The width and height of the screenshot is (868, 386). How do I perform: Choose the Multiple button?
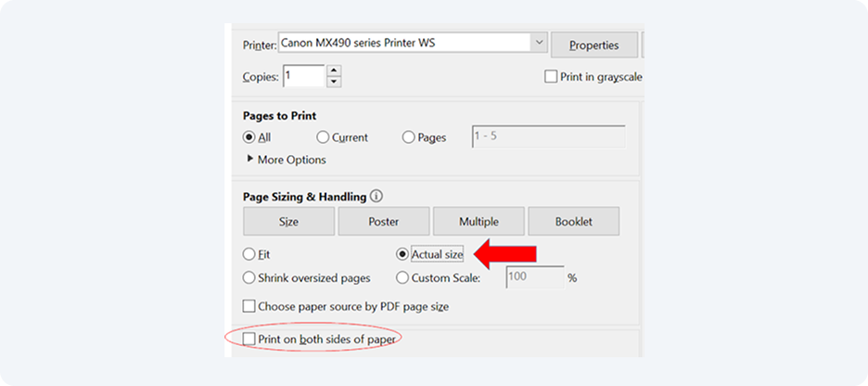click(479, 222)
